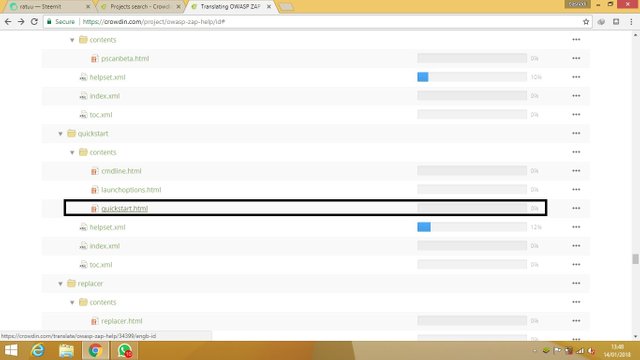The image size is (640, 360).
Task: Switch to the Steemit tab
Action: tap(49, 7)
